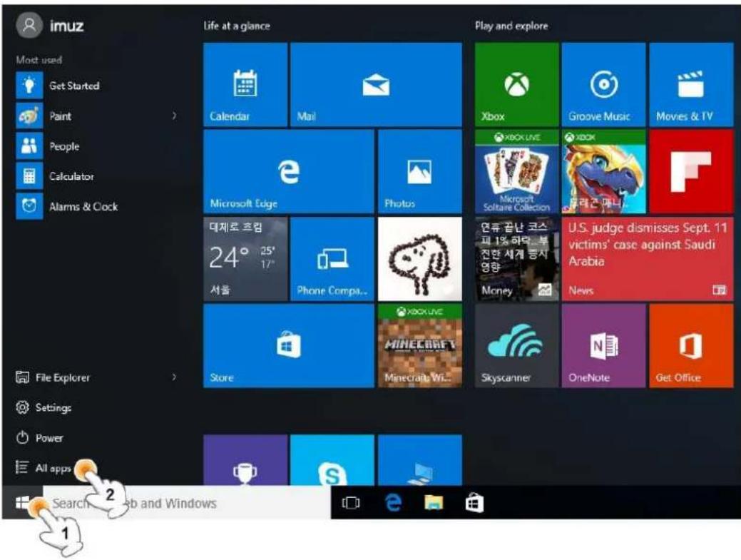Open File Explorer from the taskbar
741x560 pixels.
coord(434,503)
